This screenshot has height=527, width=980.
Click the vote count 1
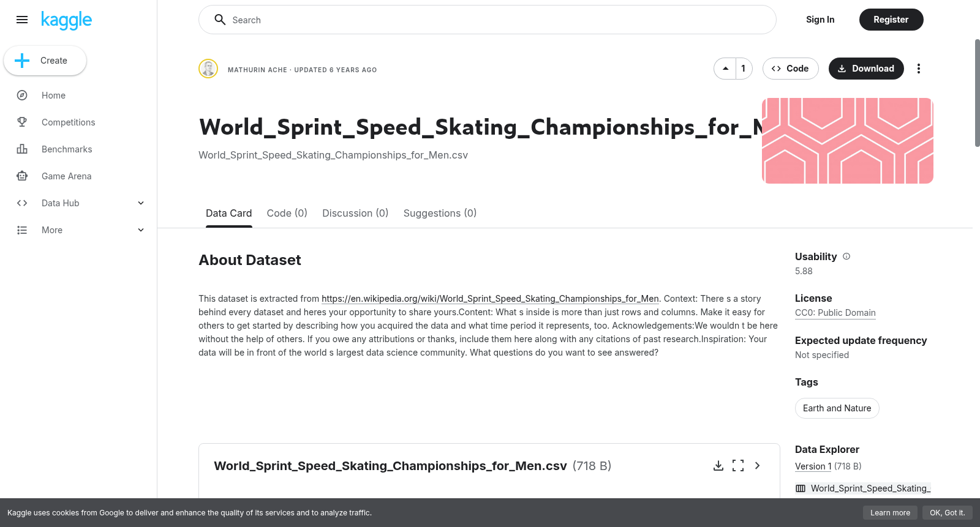(x=744, y=69)
